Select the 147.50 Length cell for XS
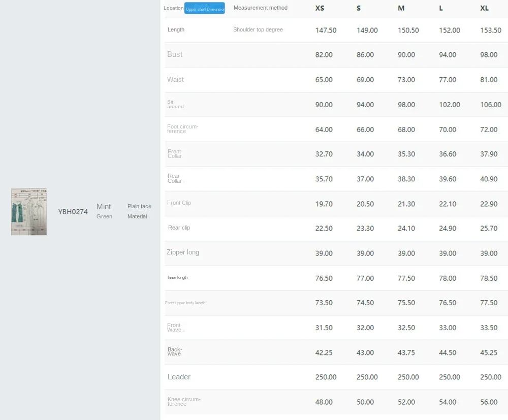The height and width of the screenshot is (420, 508). [x=326, y=30]
